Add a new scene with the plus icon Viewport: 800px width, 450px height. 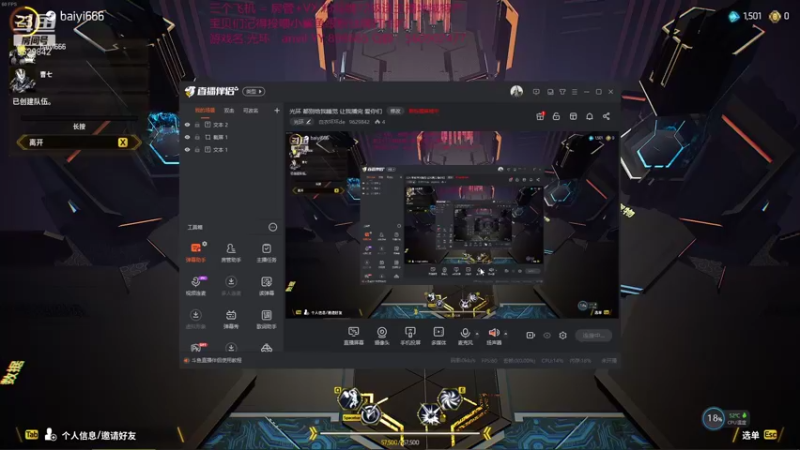coord(277,110)
